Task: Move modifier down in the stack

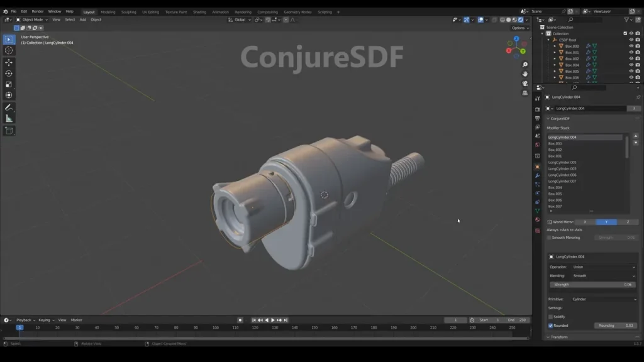Action: pyautogui.click(x=636, y=143)
